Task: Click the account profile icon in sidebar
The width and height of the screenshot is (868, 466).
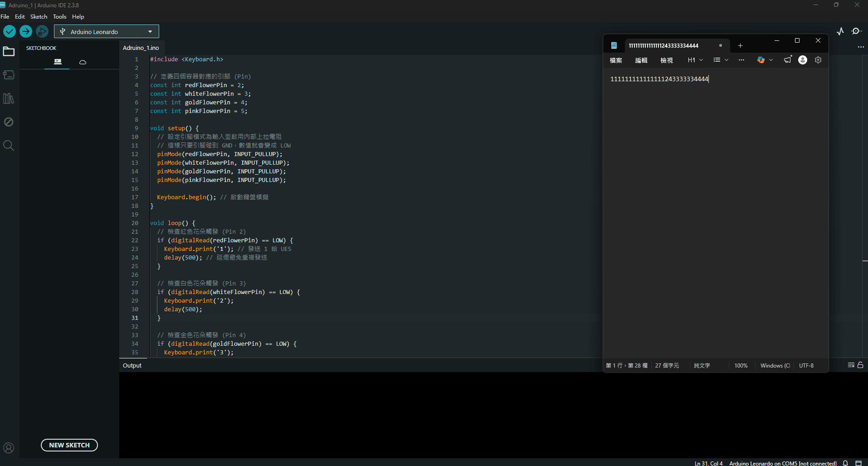Action: pos(9,448)
